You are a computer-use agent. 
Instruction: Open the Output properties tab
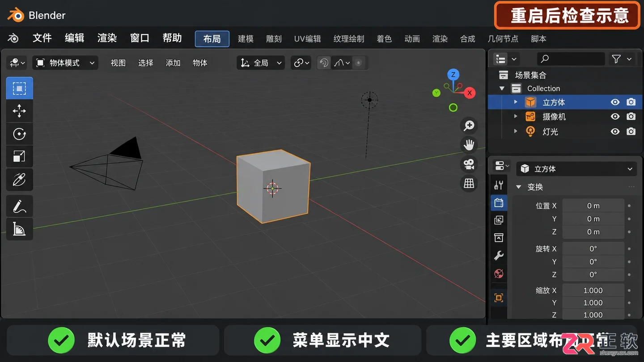click(x=499, y=203)
